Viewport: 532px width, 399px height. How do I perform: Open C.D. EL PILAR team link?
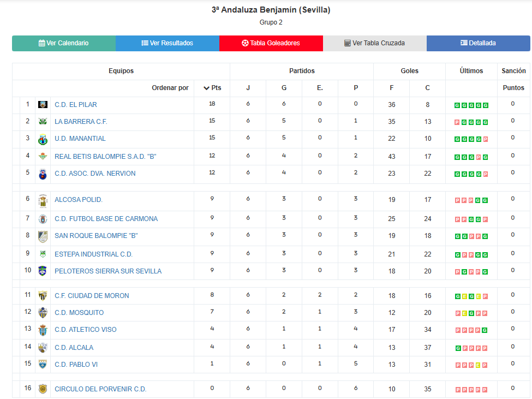tap(76, 105)
